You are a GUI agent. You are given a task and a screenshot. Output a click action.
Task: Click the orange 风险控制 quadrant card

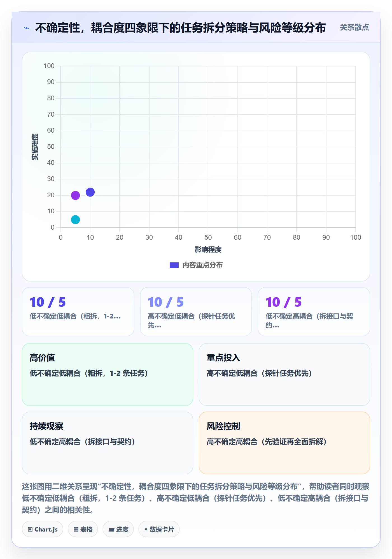point(284,443)
